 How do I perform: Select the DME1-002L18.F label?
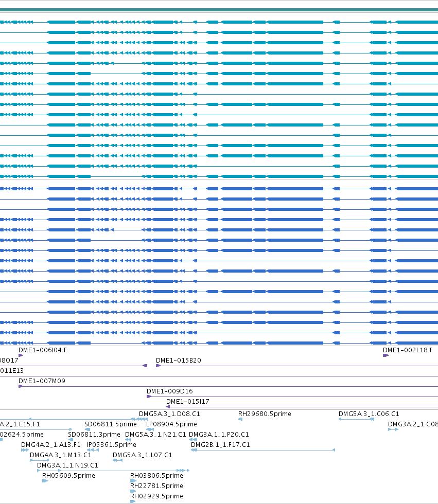(x=408, y=350)
